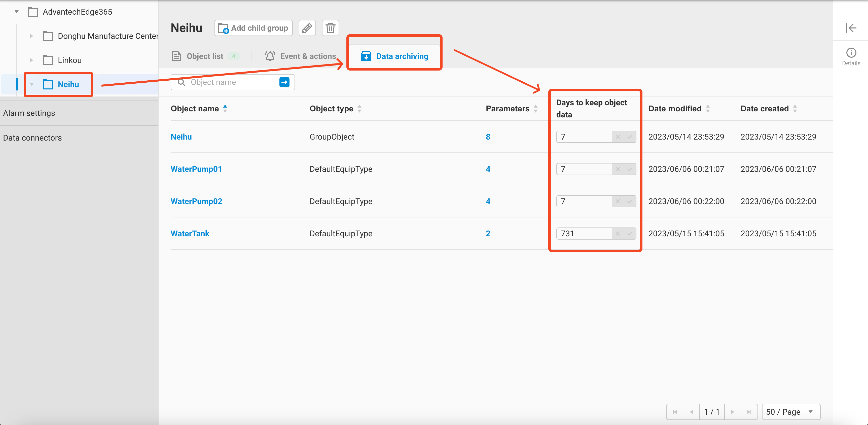
Task: Go to last page arrow
Action: (749, 412)
